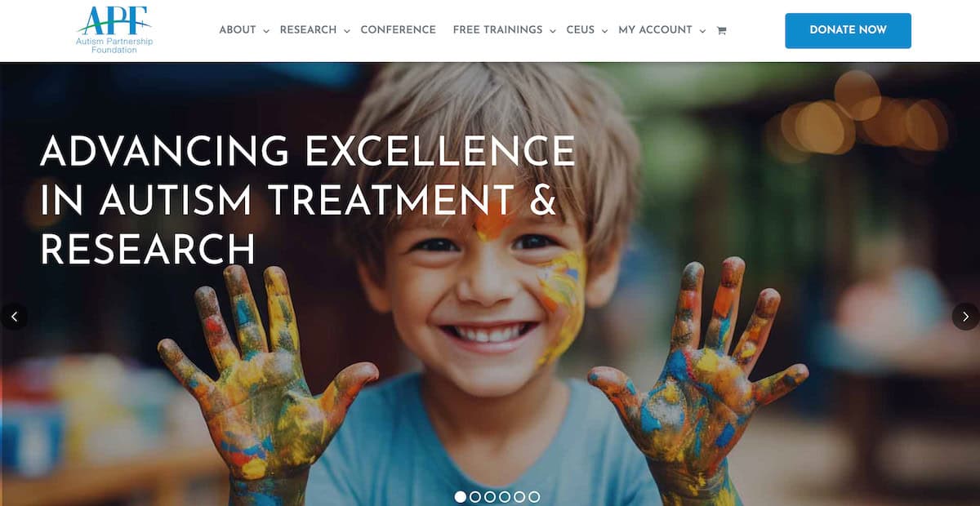The width and height of the screenshot is (980, 506).
Task: Expand the About menu chevron
Action: coord(266,31)
